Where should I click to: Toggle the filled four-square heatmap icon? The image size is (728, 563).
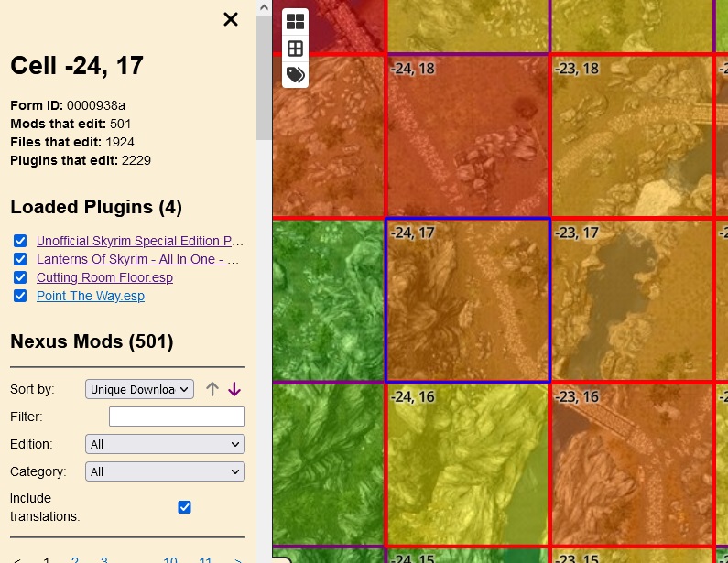click(295, 22)
